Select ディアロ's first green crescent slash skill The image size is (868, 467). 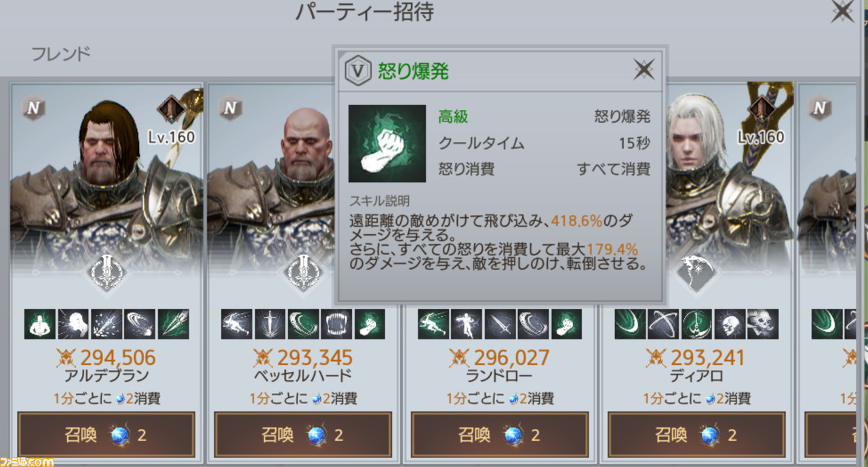pos(630,324)
